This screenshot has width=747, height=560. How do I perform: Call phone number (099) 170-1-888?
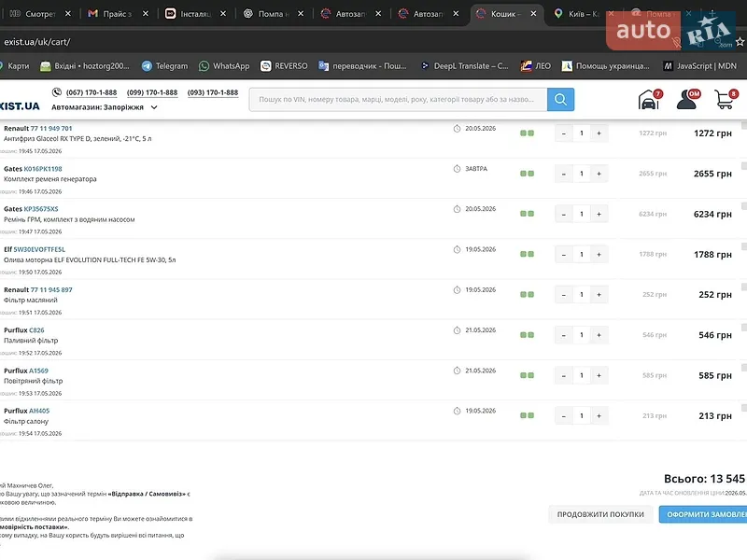click(x=152, y=92)
